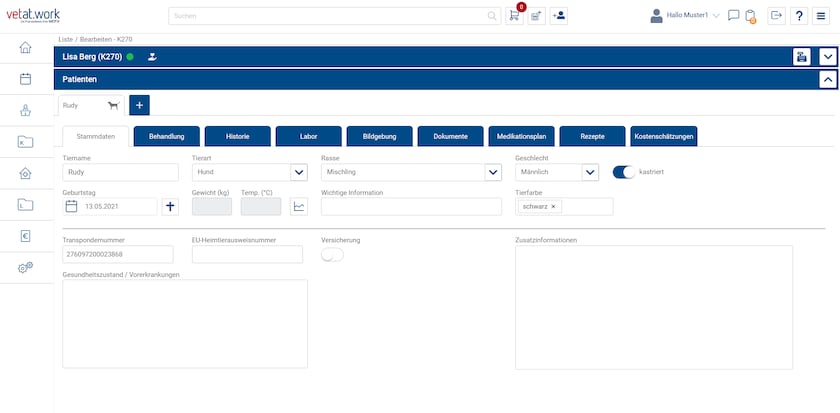Click the hand icon beside Lisa Berg
Screen dimensions: 840x413
(152, 56)
